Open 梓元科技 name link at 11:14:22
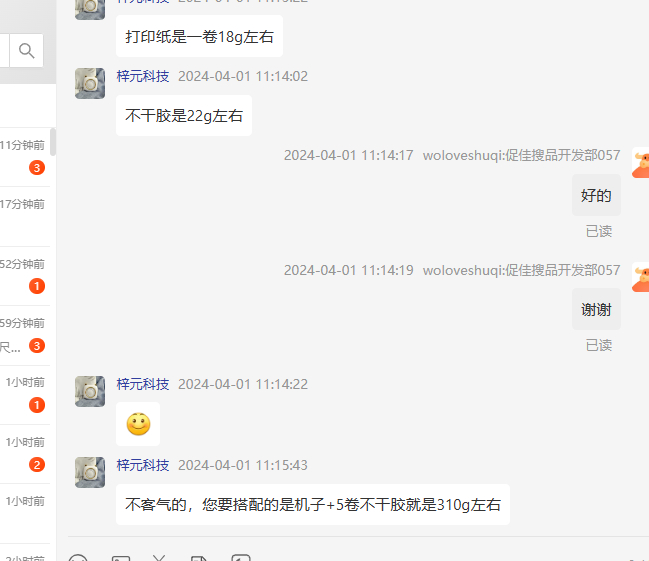The width and height of the screenshot is (649, 561). [143, 384]
